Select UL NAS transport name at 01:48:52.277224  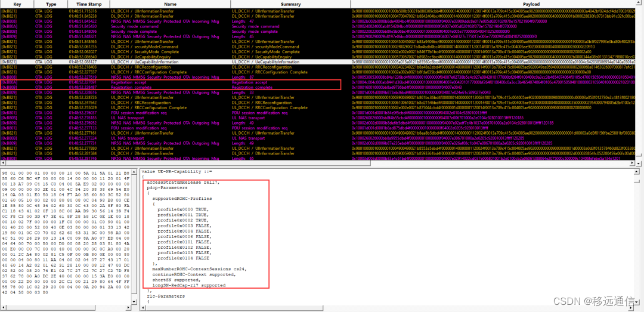[x=128, y=138]
